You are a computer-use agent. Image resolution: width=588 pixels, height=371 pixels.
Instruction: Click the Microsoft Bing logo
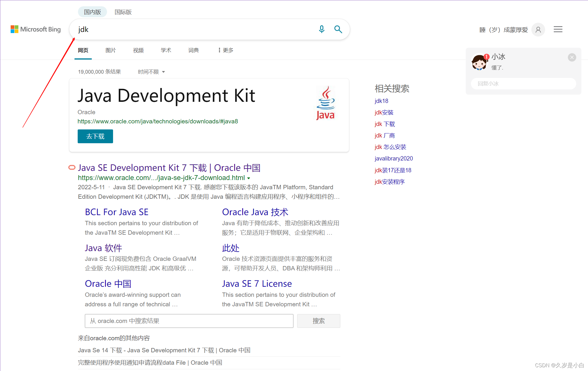[x=36, y=29]
